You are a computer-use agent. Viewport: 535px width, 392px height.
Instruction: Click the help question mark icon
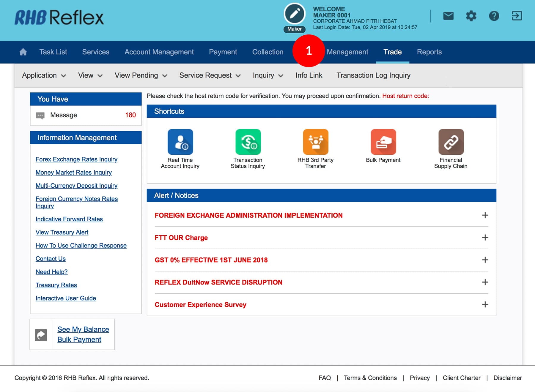click(x=494, y=16)
